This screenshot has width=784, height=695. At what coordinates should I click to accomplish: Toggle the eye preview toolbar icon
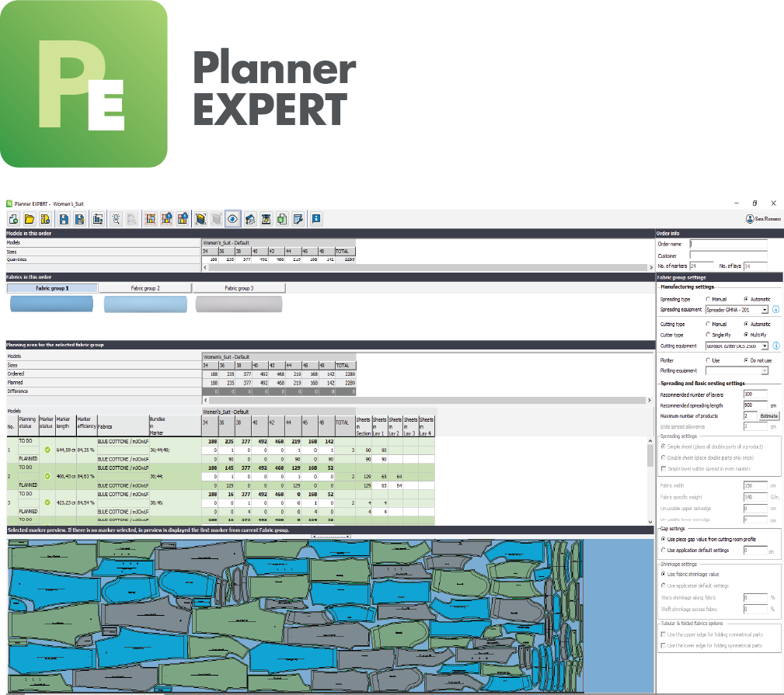pos(232,219)
